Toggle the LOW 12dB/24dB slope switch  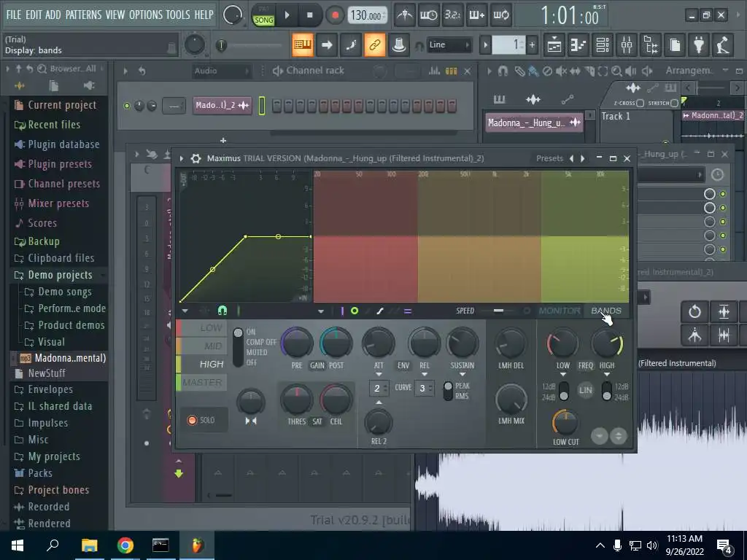[x=564, y=391]
